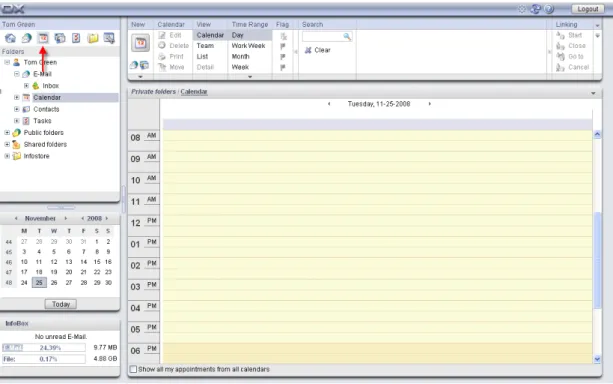The image size is (613, 384).
Task: Expand the Calendar folder node
Action: click(16, 97)
